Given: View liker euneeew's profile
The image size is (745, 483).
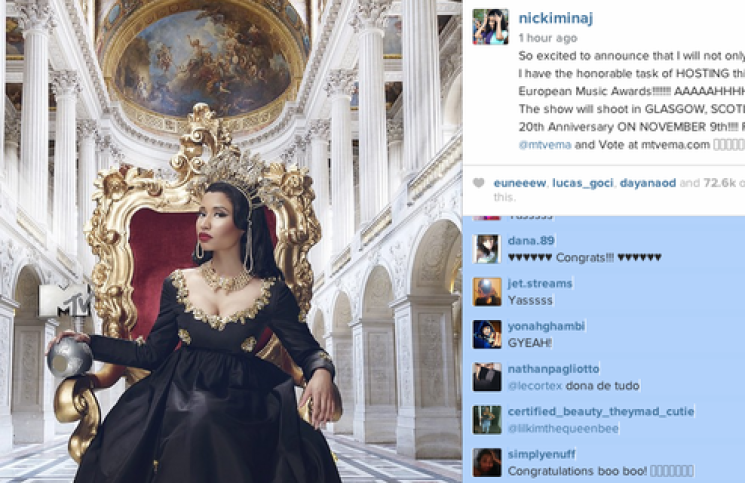Looking at the screenshot, I should tap(520, 183).
